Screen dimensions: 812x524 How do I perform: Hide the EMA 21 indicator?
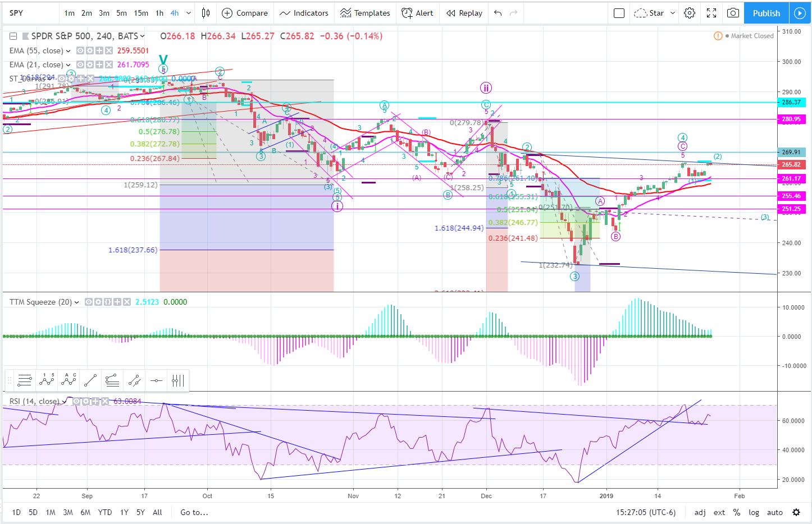tap(80, 65)
